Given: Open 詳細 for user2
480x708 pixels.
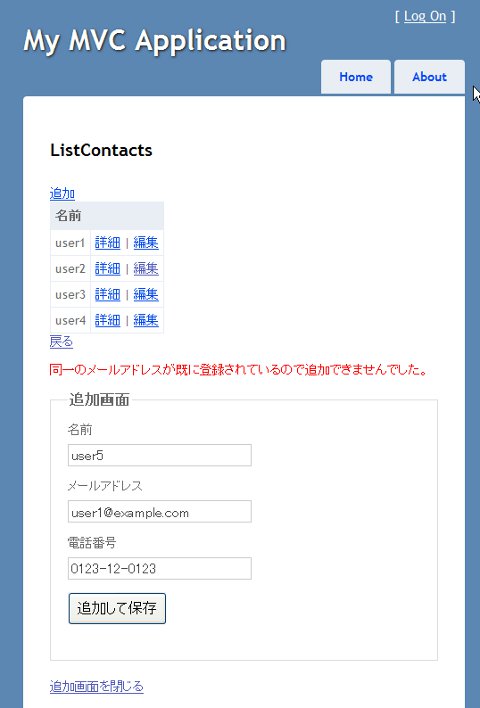Looking at the screenshot, I should pyautogui.click(x=107, y=268).
